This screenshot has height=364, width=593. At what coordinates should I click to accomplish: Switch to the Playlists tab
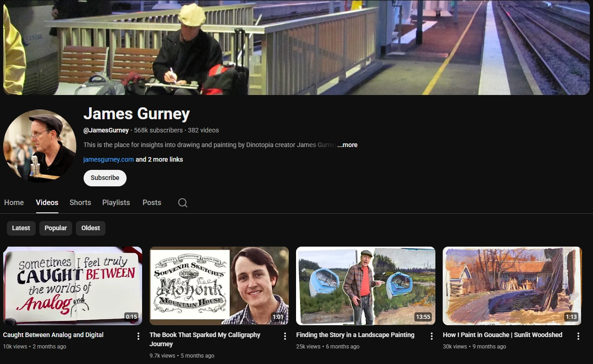pos(116,202)
